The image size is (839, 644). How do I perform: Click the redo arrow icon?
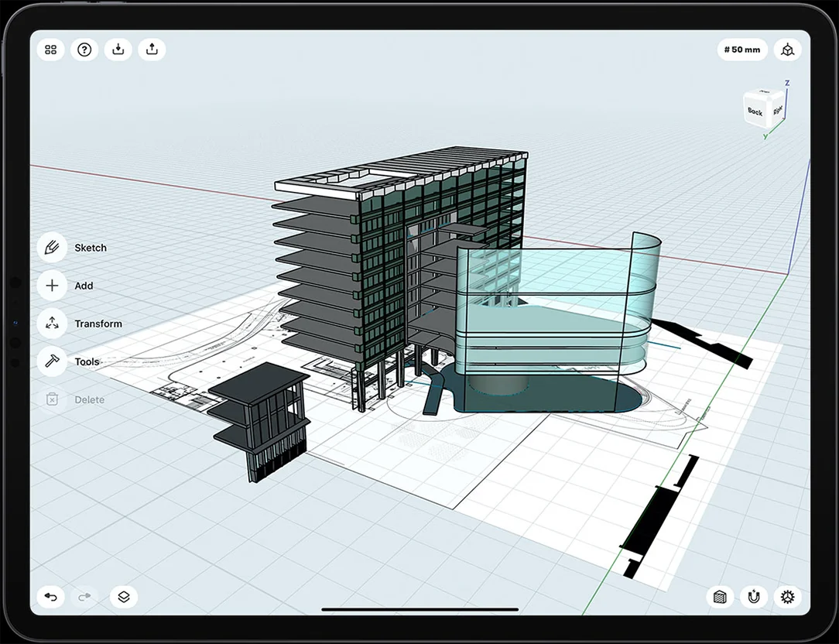coord(84,597)
